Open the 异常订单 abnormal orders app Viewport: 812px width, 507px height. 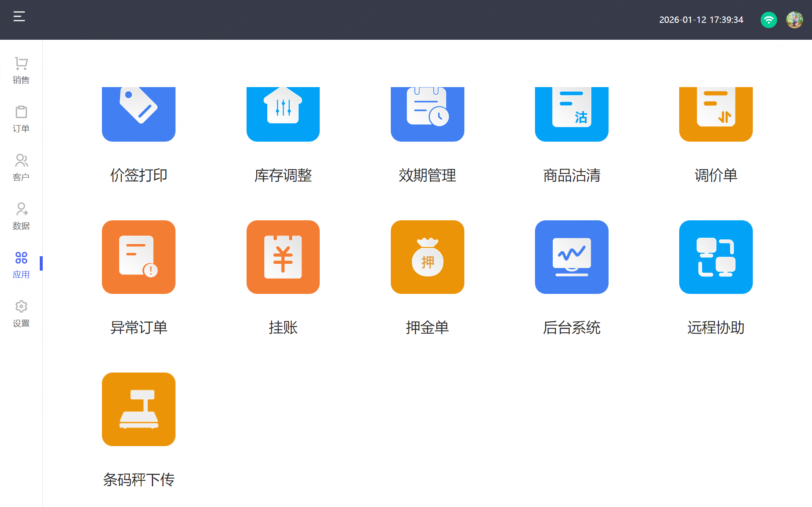click(138, 257)
